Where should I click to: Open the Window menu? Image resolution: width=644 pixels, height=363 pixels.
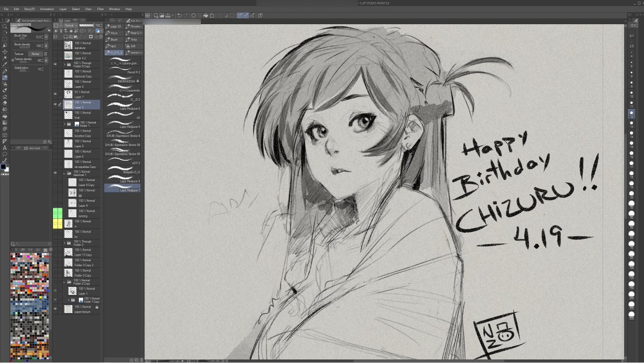tap(115, 9)
